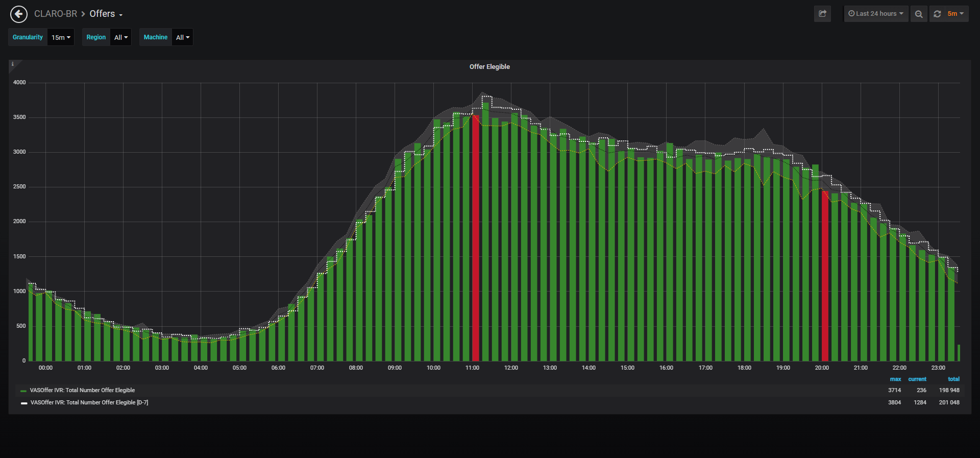Click the white D-7 legend color swatch
Image resolution: width=980 pixels, height=458 pixels.
[x=23, y=403]
